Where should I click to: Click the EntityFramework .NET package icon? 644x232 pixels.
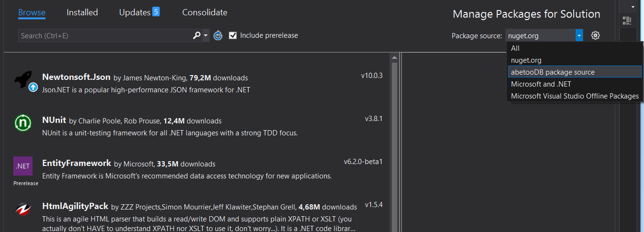(22, 166)
